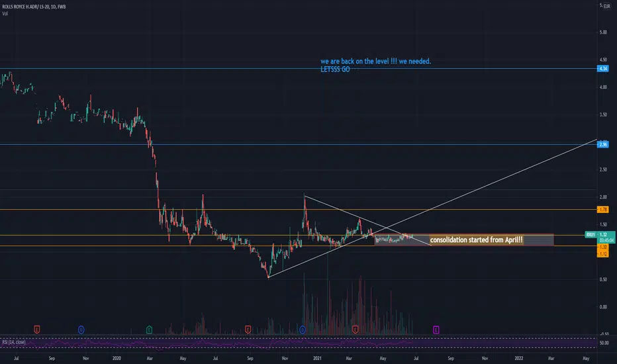Screen dimensions: 617x364
Task: Click the 4.00 value on the price axis
Action: pos(603,87)
